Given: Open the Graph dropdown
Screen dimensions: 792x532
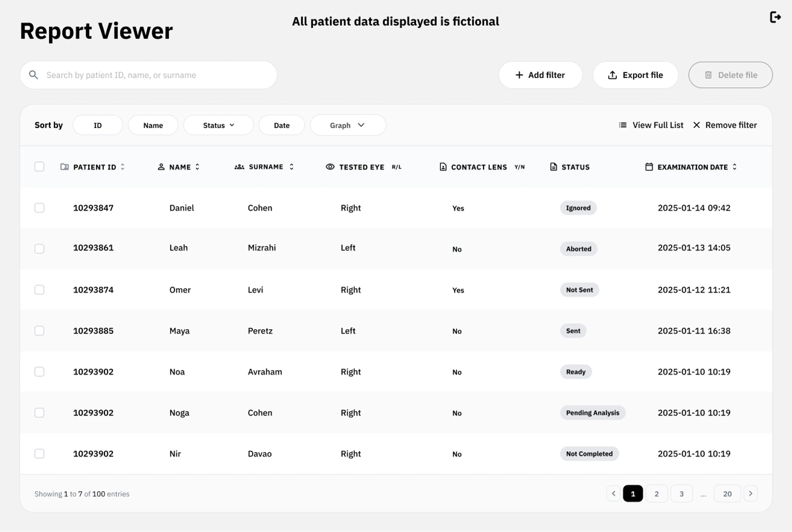Looking at the screenshot, I should tap(348, 125).
